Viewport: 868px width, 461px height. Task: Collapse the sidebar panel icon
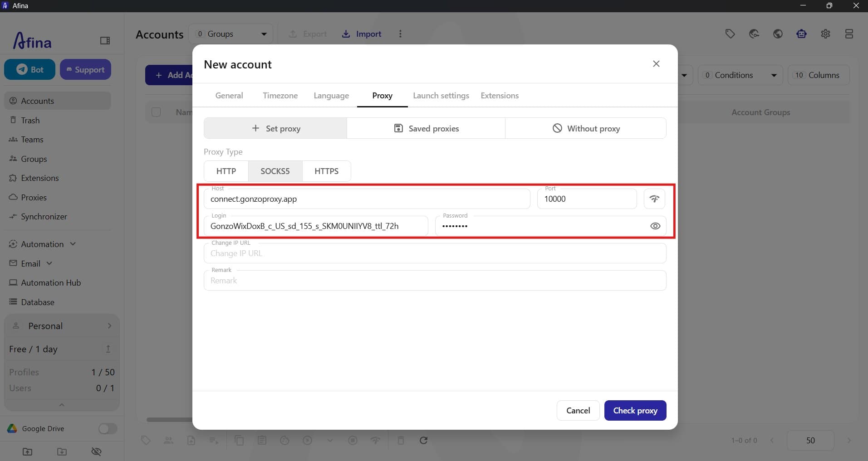105,41
